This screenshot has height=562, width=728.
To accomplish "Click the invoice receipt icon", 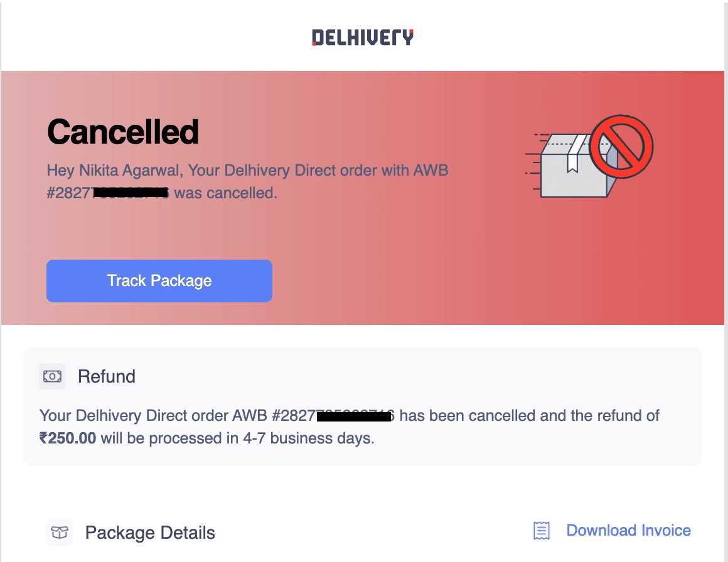I will [542, 531].
